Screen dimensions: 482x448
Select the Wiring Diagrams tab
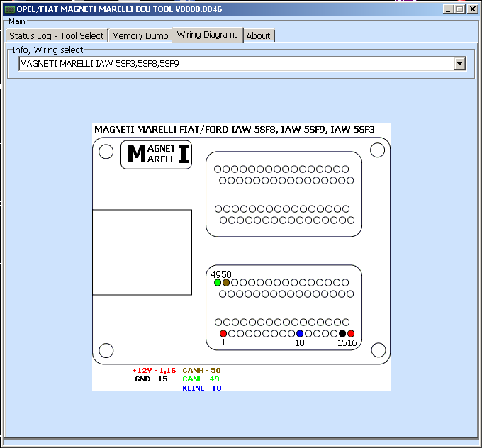point(208,35)
